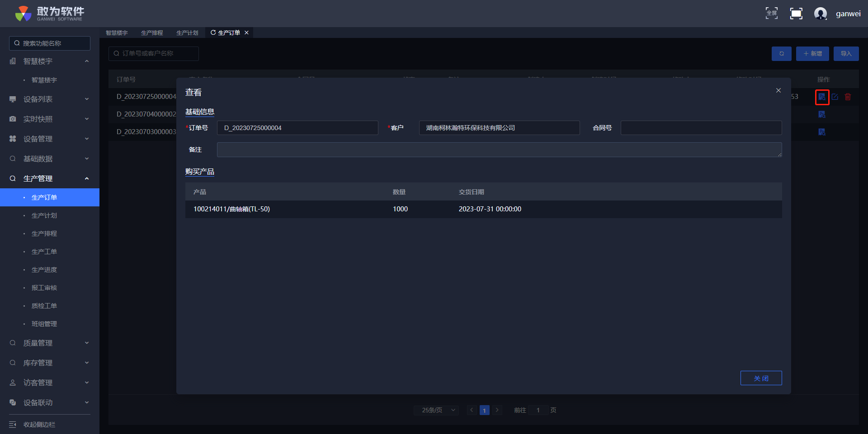This screenshot has height=434, width=868.
Task: Click the 备注 remarks text field
Action: [x=499, y=150]
